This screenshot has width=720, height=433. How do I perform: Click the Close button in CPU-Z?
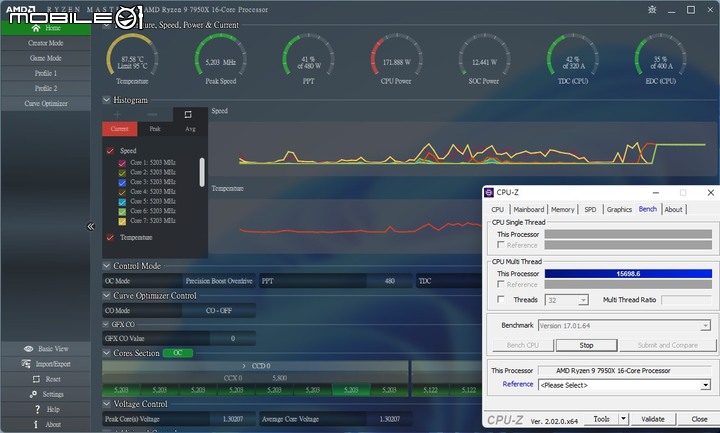coord(699,419)
